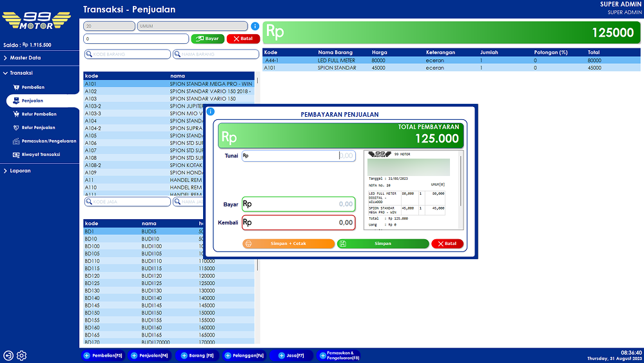Click the Retur Pembelian icon
Image resolution: width=644 pixels, height=363 pixels.
pyautogui.click(x=16, y=114)
